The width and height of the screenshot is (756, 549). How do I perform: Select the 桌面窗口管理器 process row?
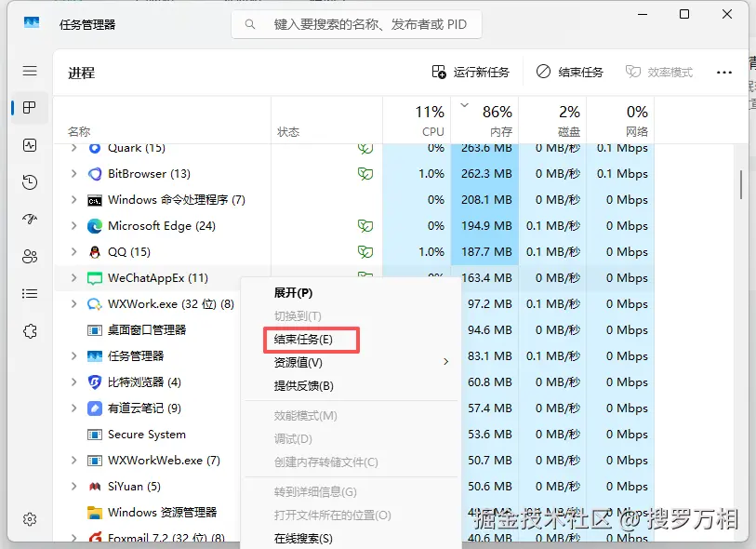[x=147, y=330]
